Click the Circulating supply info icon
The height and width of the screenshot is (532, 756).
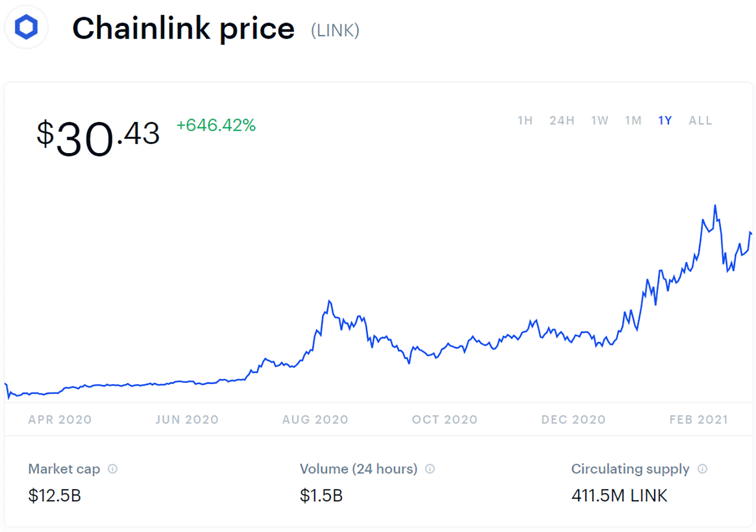(x=702, y=469)
